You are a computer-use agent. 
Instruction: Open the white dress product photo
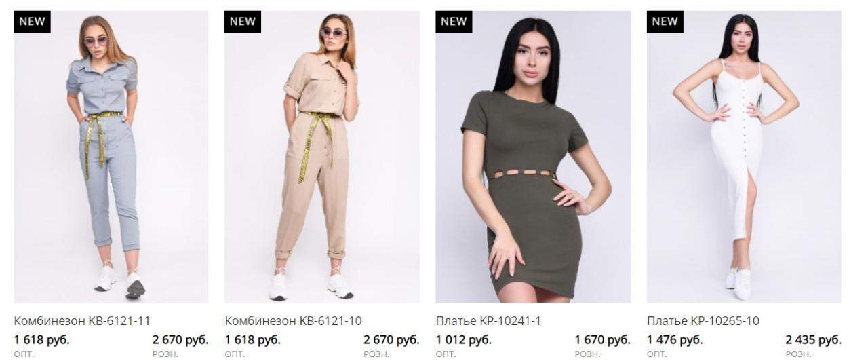click(744, 157)
